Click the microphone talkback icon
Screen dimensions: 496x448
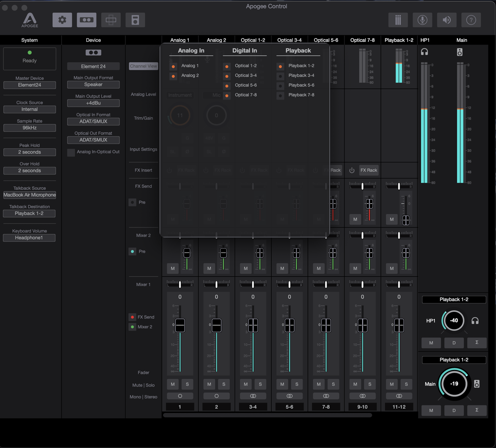click(x=422, y=20)
